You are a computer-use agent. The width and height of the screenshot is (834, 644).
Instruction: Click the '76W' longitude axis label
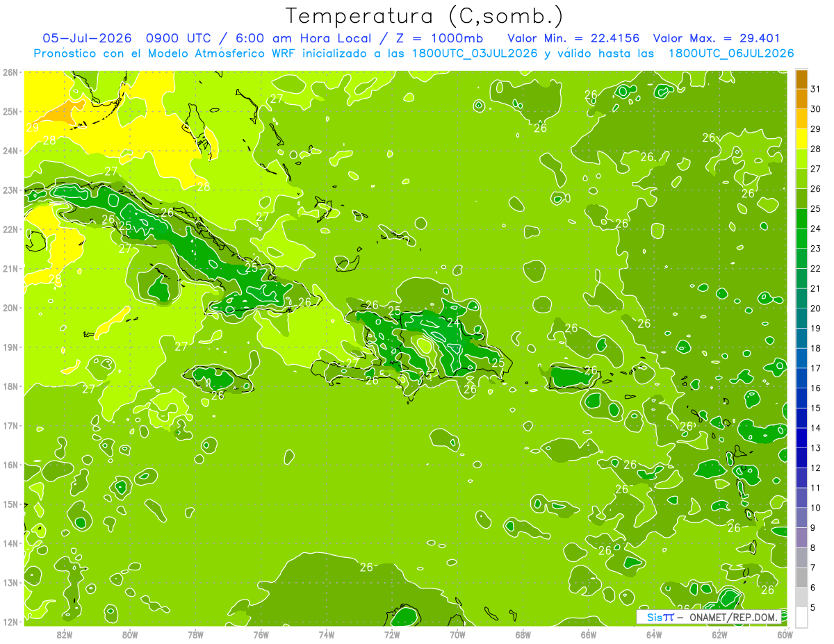click(x=261, y=634)
